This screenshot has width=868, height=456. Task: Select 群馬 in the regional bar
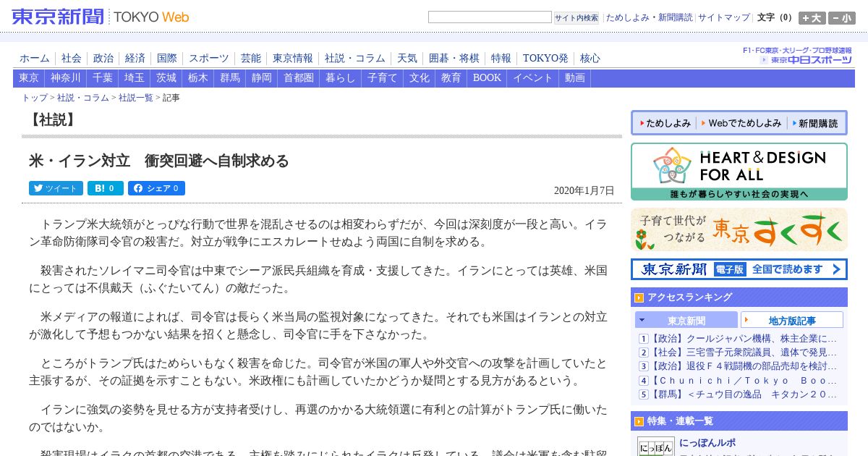230,78
